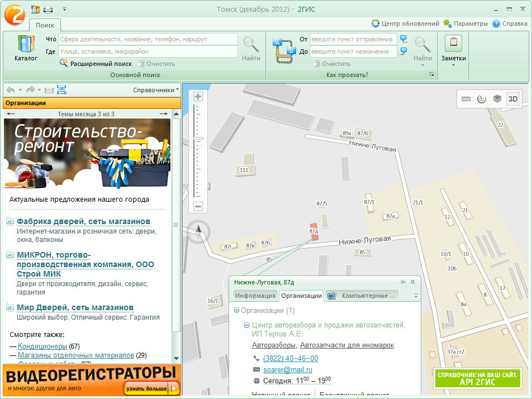Switch to Информация tab in building card
This screenshot has height=399, width=532.
pyautogui.click(x=255, y=296)
